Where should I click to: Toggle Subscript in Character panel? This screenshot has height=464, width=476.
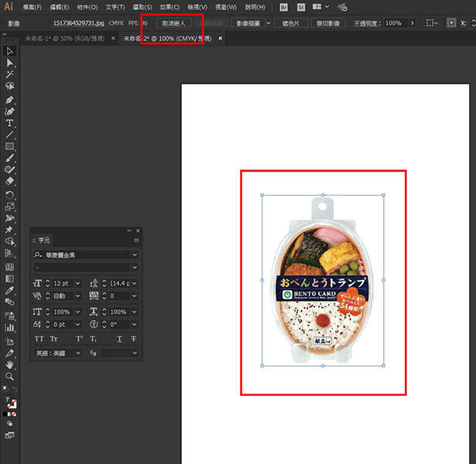(x=93, y=339)
